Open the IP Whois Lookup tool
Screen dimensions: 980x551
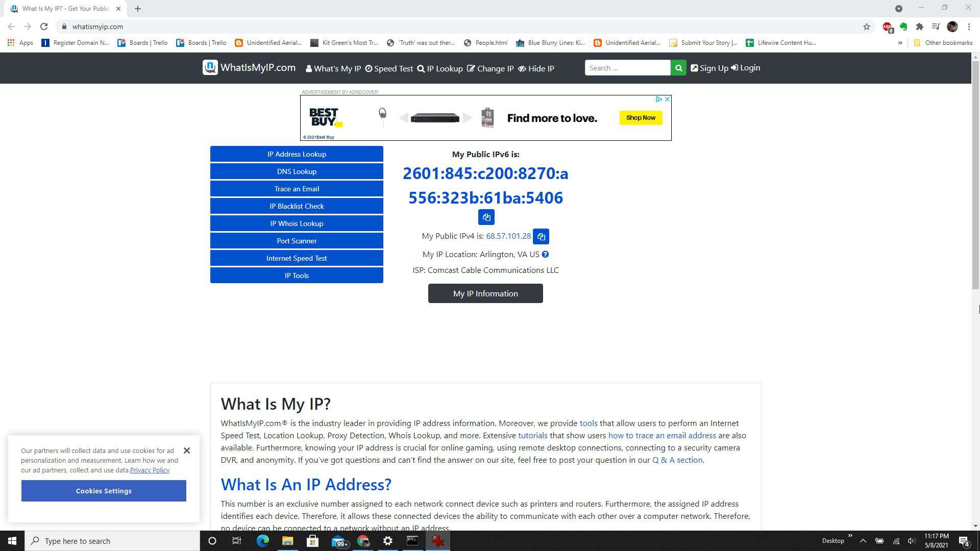click(x=297, y=223)
